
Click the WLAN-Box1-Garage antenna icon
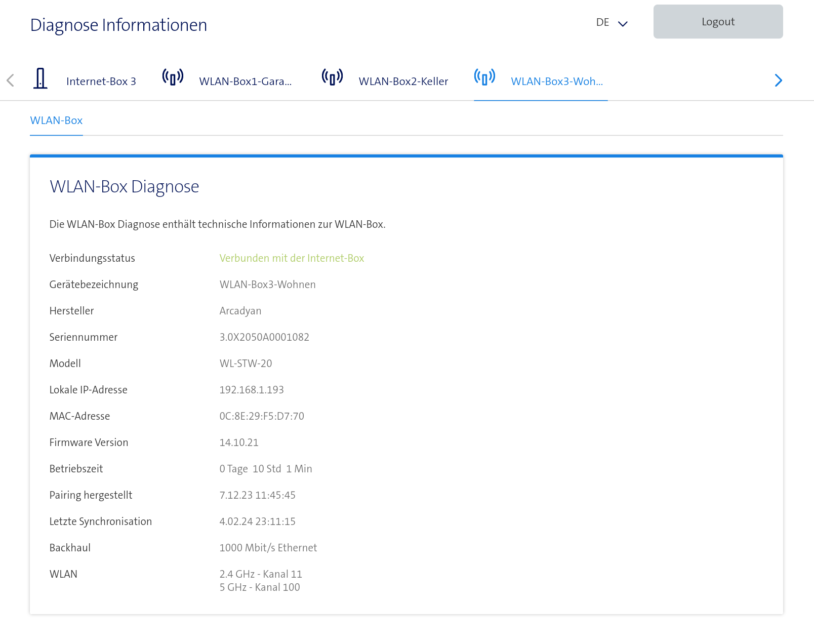pyautogui.click(x=173, y=77)
